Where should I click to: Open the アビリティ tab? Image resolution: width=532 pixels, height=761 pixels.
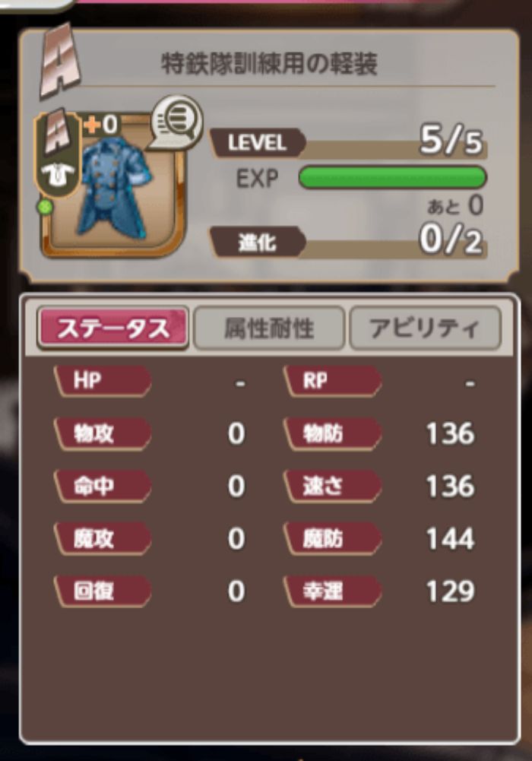coord(426,328)
